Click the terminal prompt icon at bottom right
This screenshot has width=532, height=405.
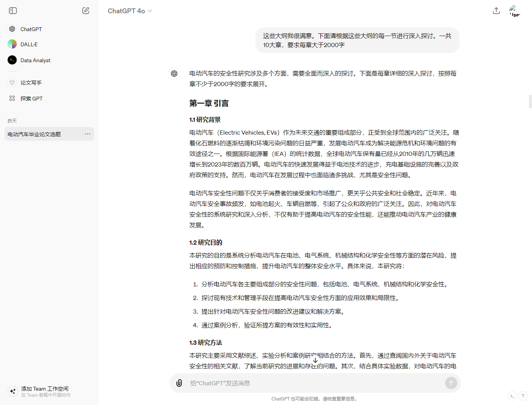pyautogui.click(x=512, y=396)
